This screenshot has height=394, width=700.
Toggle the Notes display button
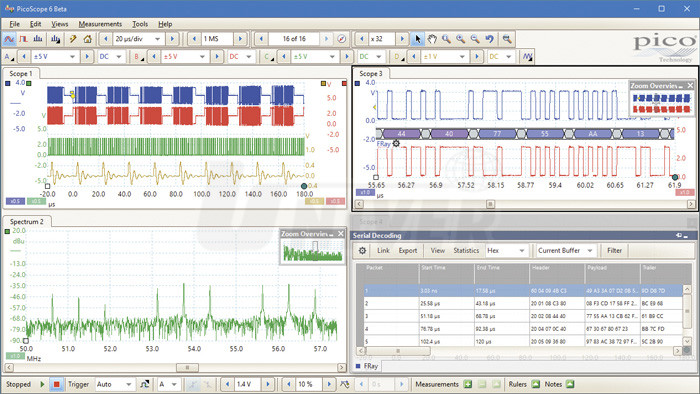570,384
